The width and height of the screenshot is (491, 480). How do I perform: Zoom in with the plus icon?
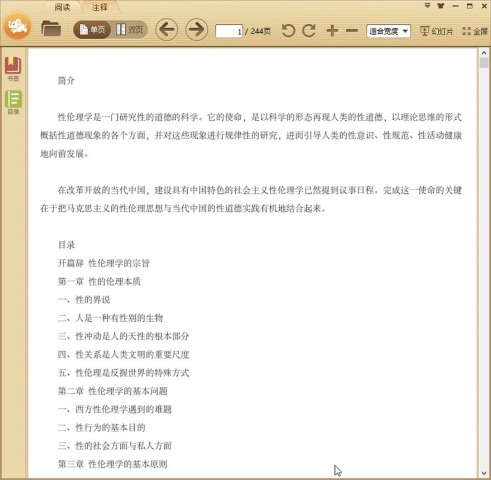pos(332,31)
